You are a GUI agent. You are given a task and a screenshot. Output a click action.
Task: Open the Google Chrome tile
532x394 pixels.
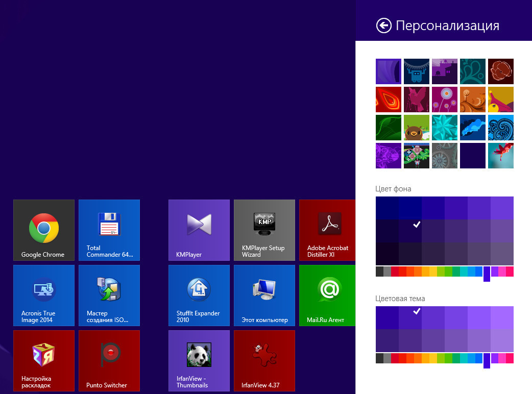(44, 230)
